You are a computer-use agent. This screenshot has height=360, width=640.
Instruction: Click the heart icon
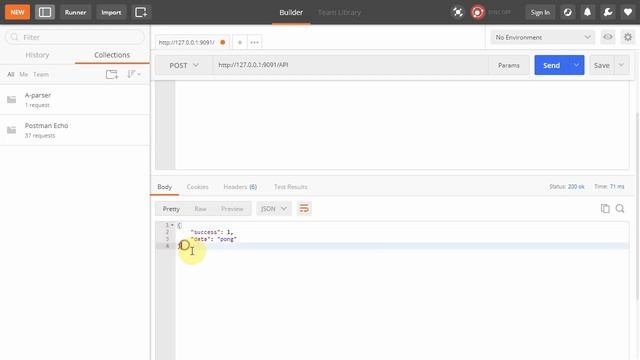628,12
